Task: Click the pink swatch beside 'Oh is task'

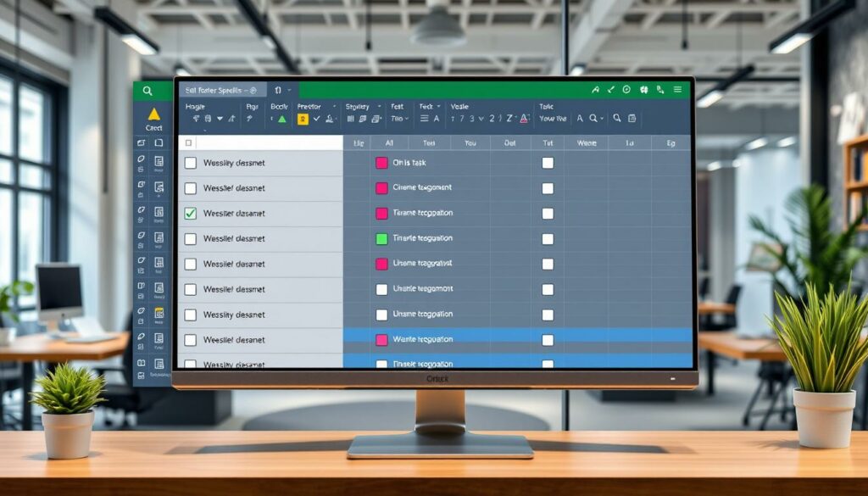Action: click(382, 163)
